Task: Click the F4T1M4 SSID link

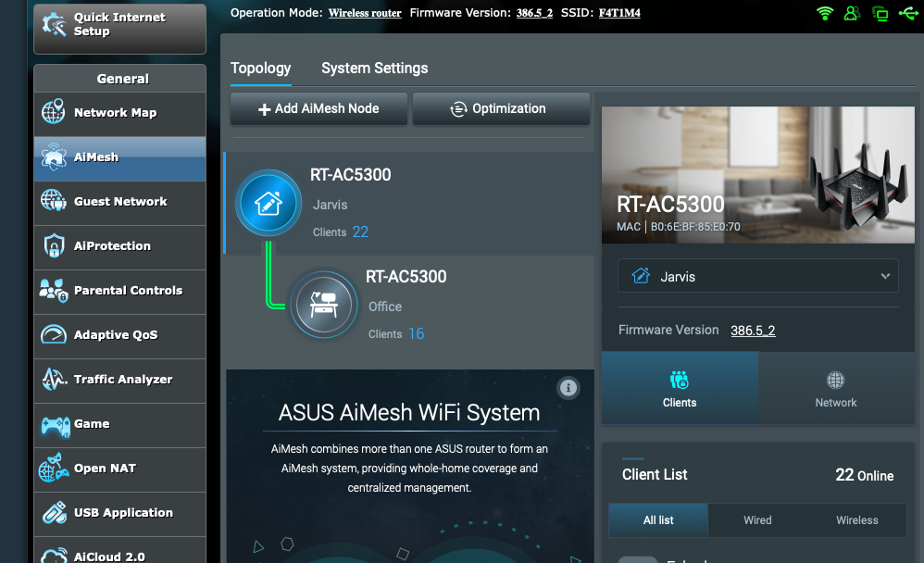Action: pos(619,13)
